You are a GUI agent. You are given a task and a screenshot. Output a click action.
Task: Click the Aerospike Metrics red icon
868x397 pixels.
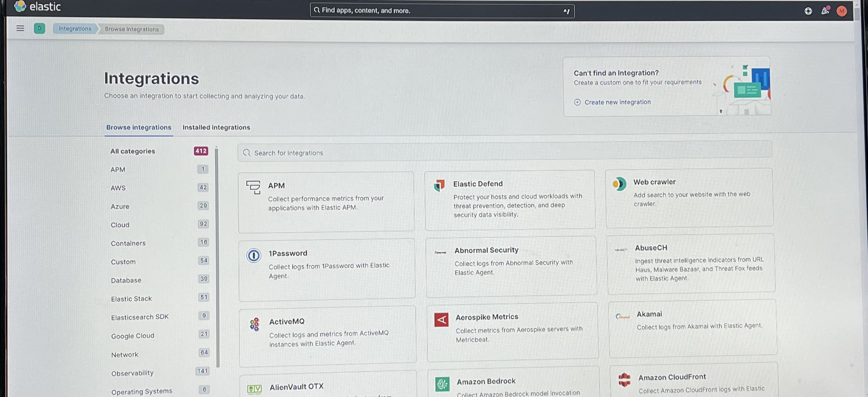click(441, 320)
